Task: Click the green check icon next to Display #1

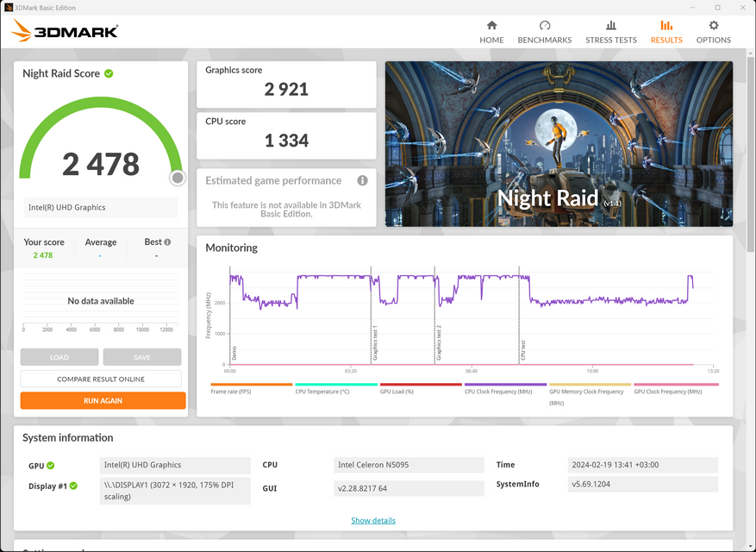Action: point(73,486)
